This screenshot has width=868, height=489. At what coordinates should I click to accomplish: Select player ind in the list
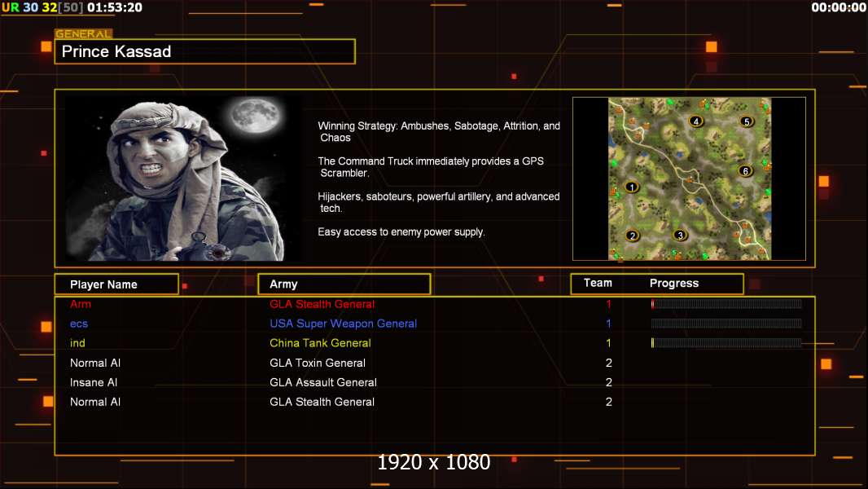coord(77,343)
